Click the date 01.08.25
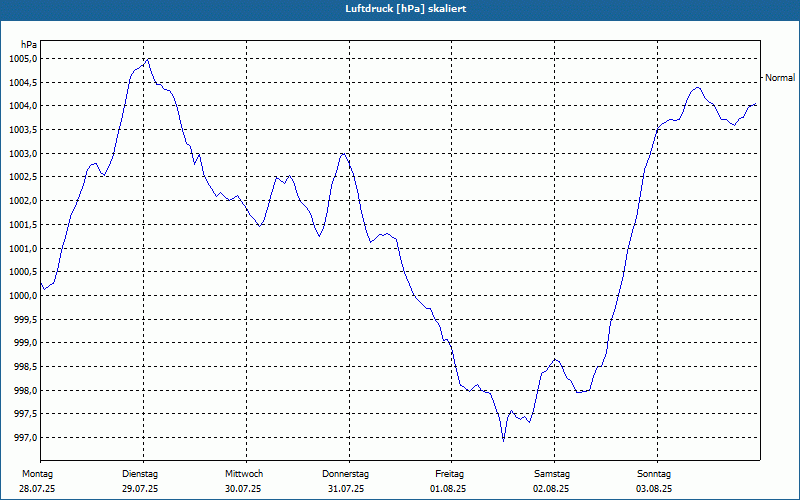 [448, 489]
